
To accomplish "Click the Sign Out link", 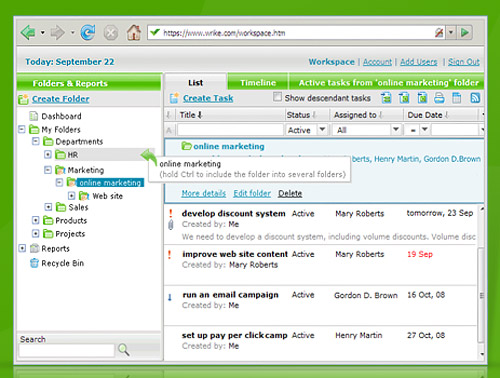I will click(464, 62).
